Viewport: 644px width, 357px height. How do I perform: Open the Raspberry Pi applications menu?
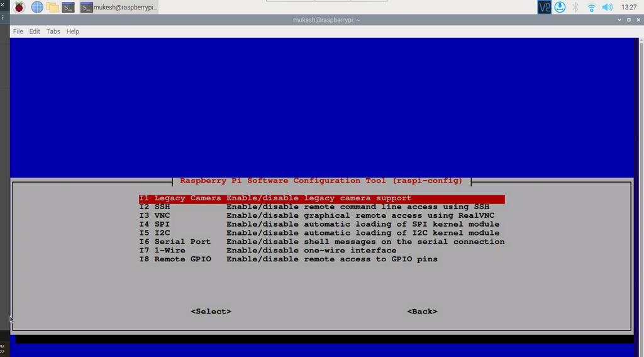click(19, 7)
